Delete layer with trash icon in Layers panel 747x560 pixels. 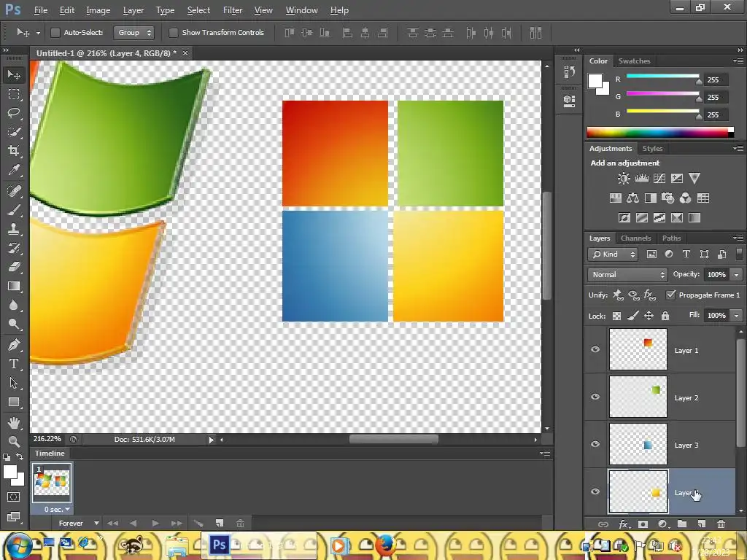click(721, 524)
